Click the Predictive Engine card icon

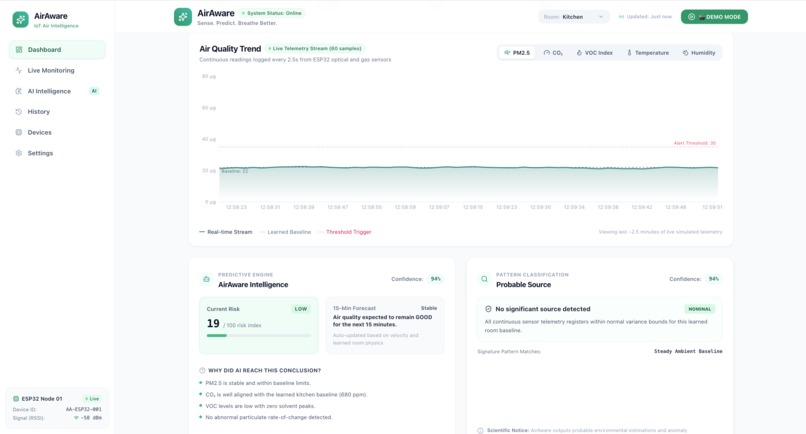coord(206,279)
